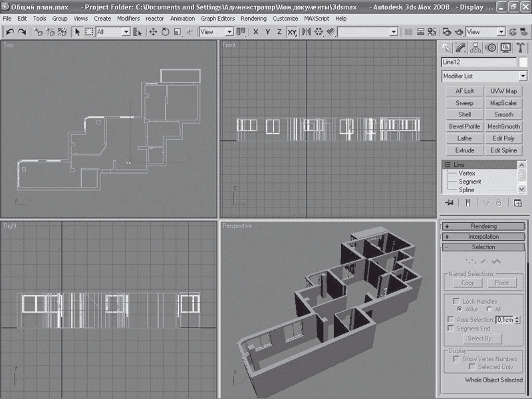Expand the Rendering rollout
The width and height of the screenshot is (532, 399).
pos(483,227)
